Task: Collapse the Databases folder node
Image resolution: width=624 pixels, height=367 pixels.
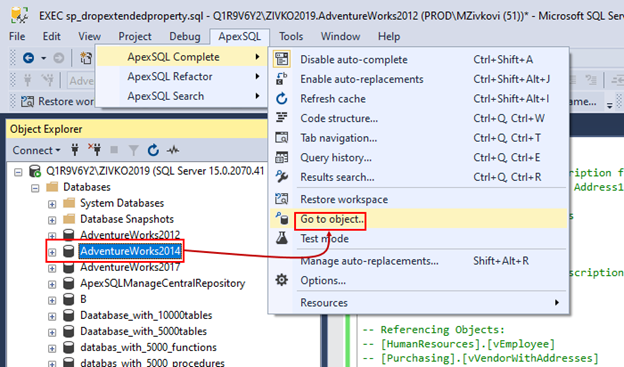Action: click(x=35, y=188)
